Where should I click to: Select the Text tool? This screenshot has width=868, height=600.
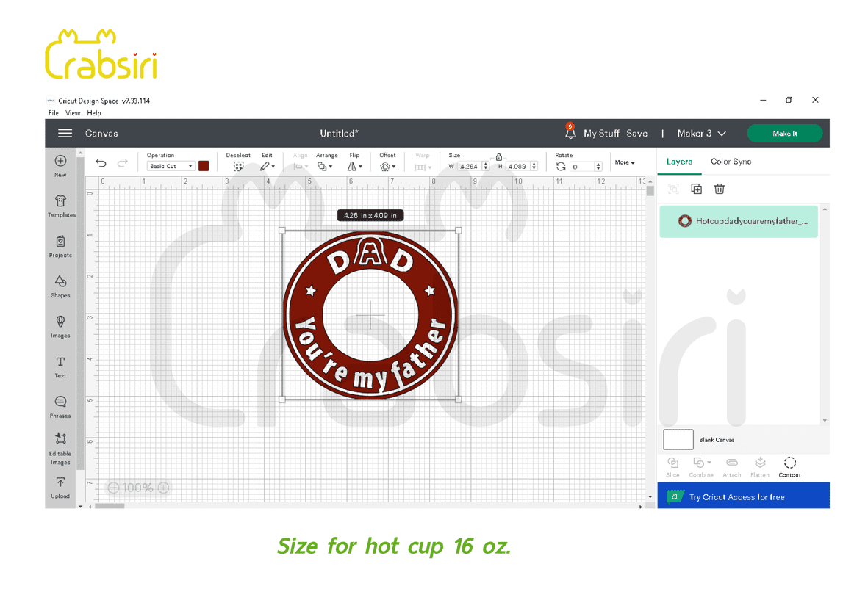tap(60, 366)
